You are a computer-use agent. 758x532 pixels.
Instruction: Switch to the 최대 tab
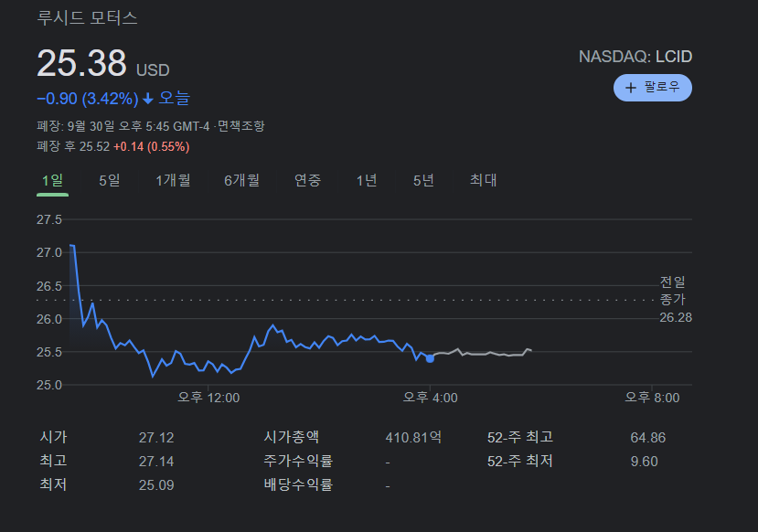483,181
